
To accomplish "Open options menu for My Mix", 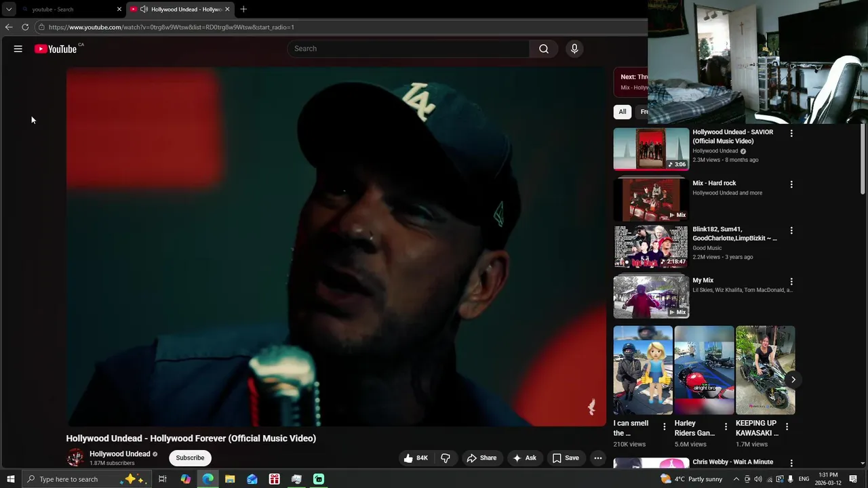I will [x=791, y=281].
